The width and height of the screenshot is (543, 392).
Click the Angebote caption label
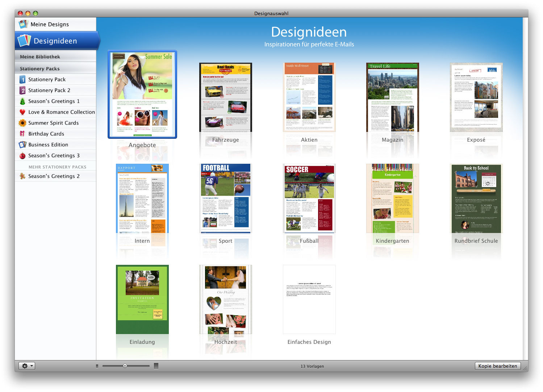[142, 145]
